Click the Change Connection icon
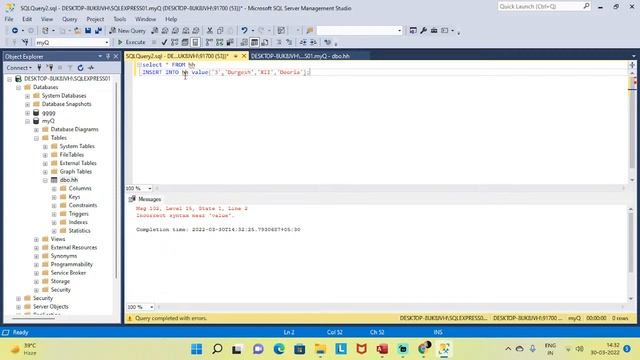Viewport: 640px width, 360px height. (25, 42)
